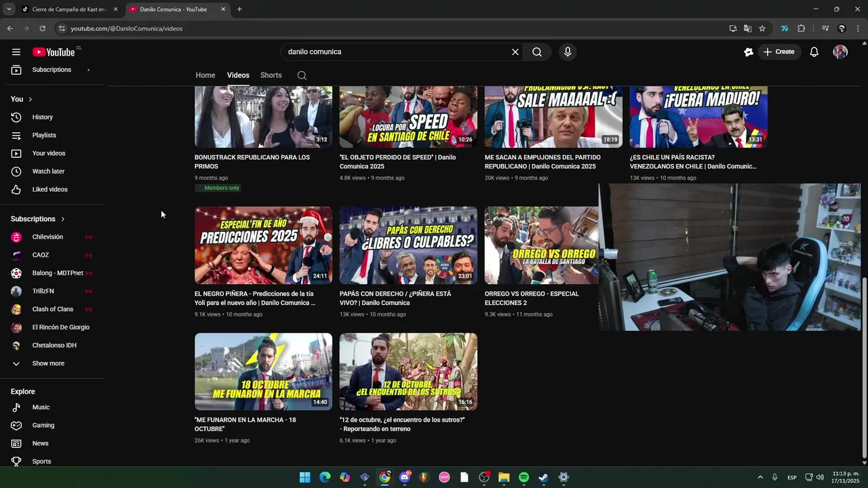Click the Create video button
The image size is (868, 488).
pyautogui.click(x=778, y=52)
